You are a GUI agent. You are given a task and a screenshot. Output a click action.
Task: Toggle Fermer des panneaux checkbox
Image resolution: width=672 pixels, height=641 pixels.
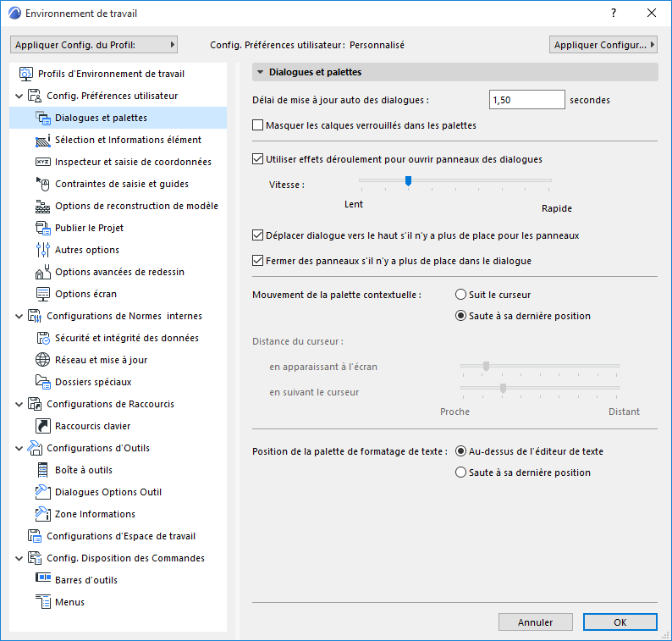[257, 261]
